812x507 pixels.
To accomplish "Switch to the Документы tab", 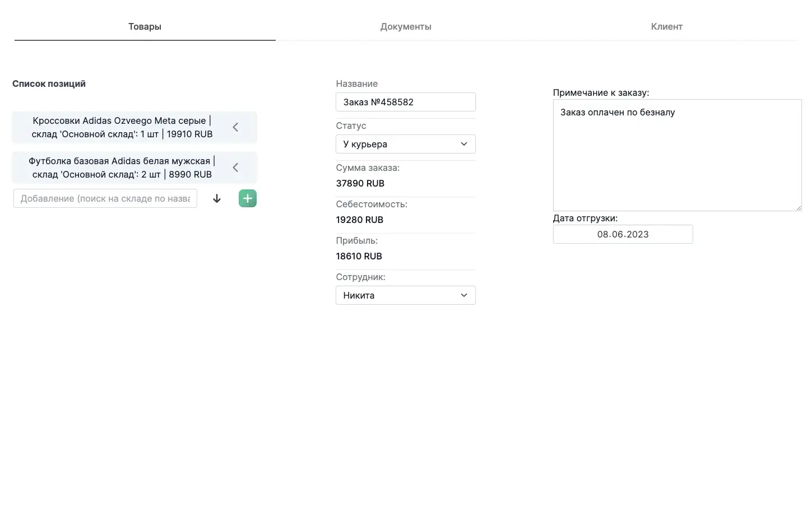I will [x=406, y=26].
